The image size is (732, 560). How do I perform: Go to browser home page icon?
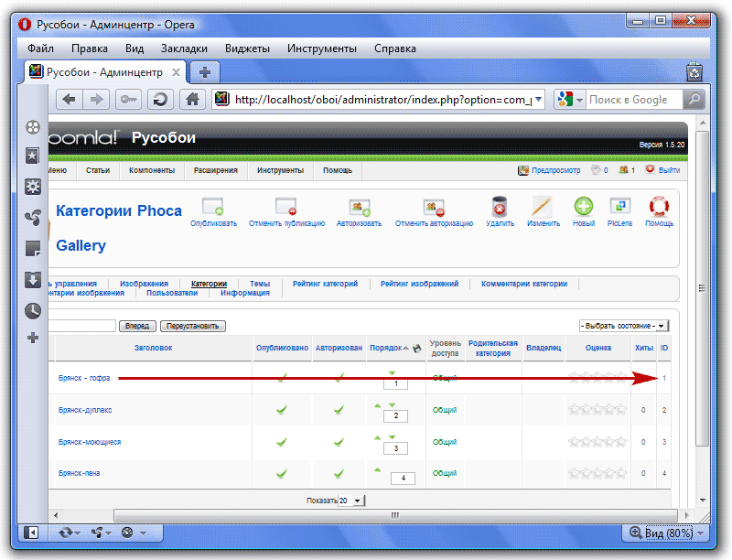coord(191,100)
